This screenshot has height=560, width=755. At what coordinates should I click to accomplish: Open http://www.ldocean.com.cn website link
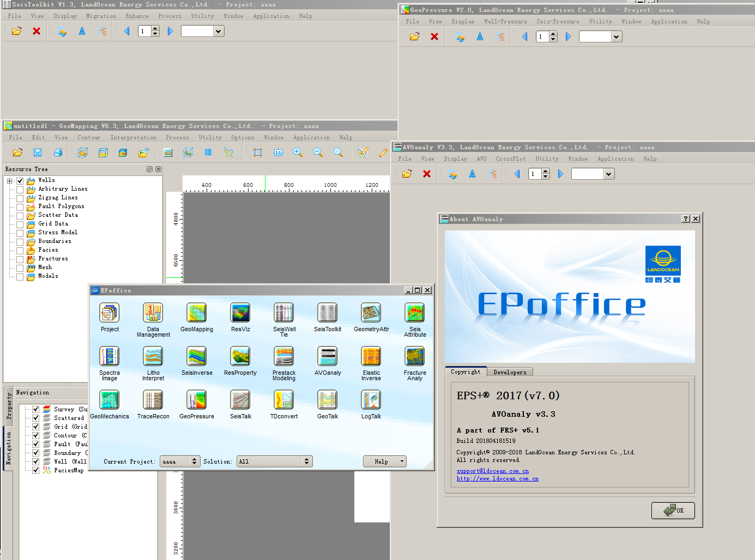(x=497, y=478)
